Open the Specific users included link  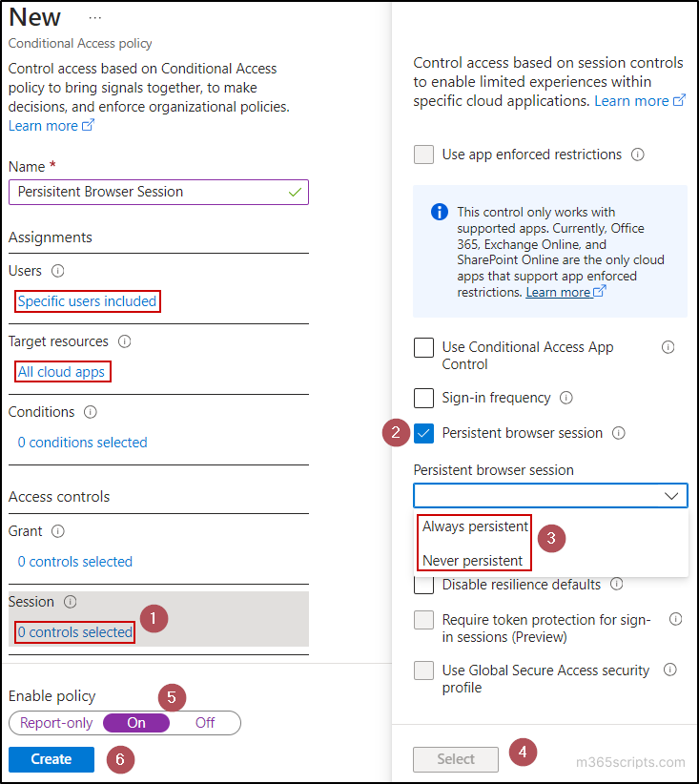pos(87,301)
